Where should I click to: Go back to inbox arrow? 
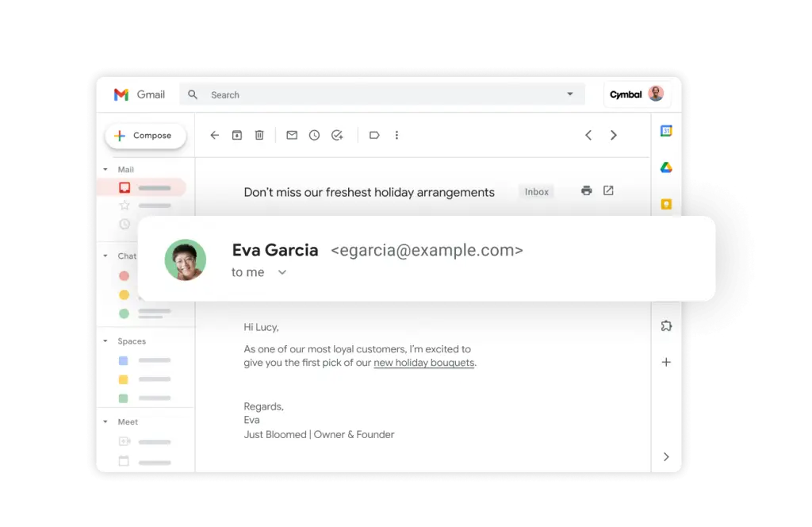click(214, 135)
